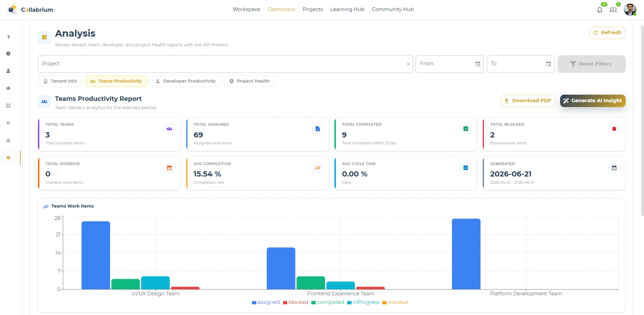The height and width of the screenshot is (315, 644).
Task: Toggle the overdue legend entry
Action: [x=395, y=303]
